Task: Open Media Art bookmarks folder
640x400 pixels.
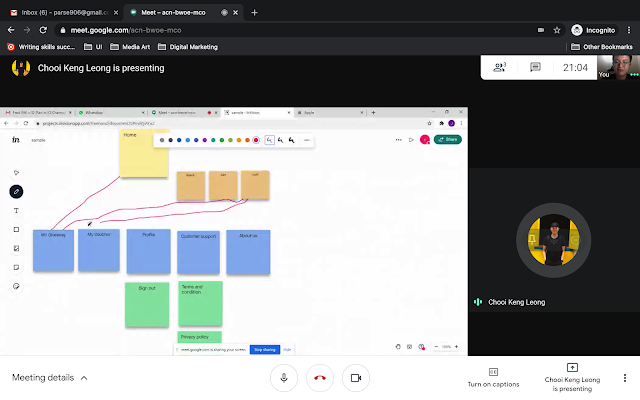Action: pyautogui.click(x=130, y=47)
